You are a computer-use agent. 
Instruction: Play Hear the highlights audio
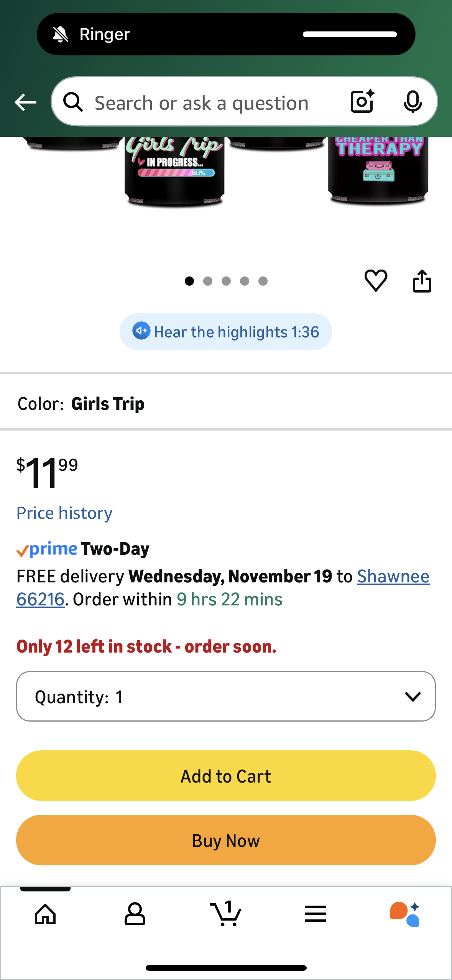click(x=226, y=332)
